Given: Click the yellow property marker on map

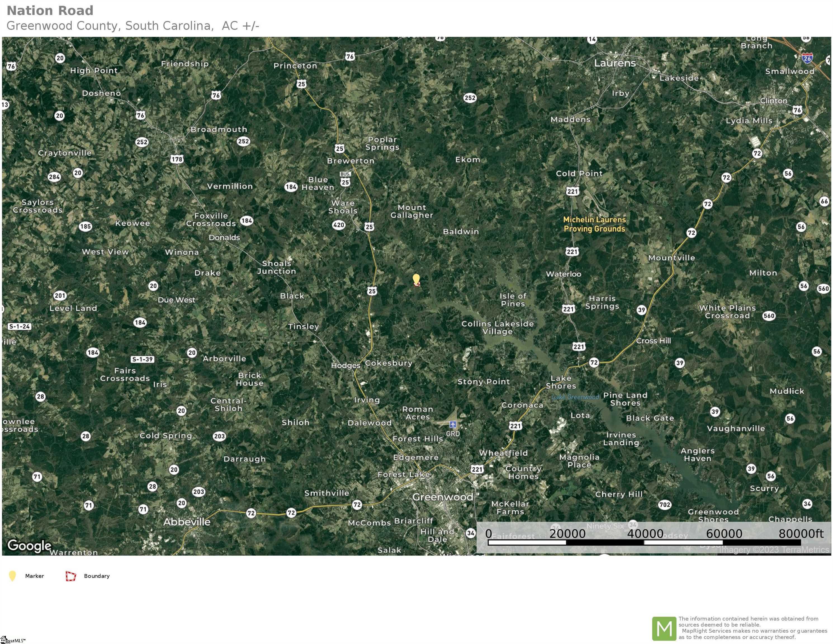Looking at the screenshot, I should [416, 280].
